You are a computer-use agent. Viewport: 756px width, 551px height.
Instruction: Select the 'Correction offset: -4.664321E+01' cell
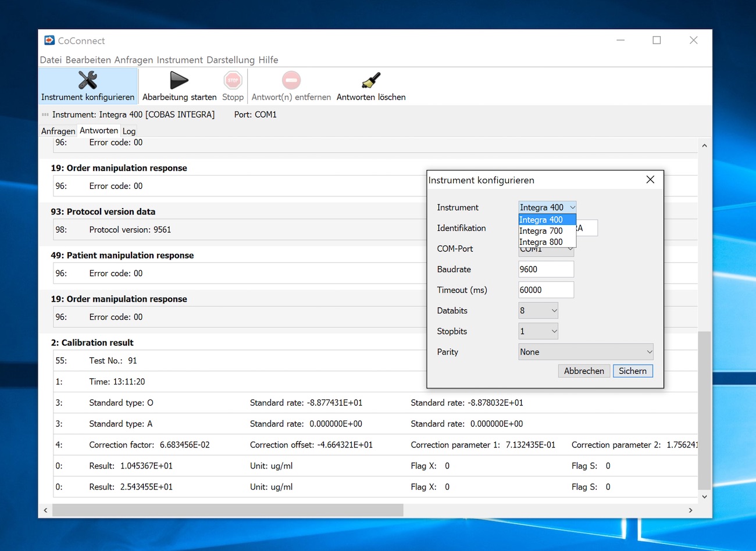click(311, 445)
